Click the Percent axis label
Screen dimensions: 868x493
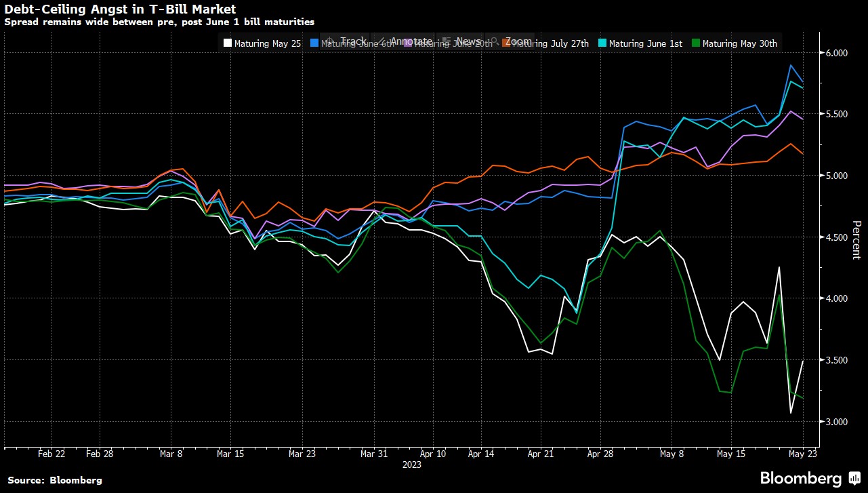point(856,240)
